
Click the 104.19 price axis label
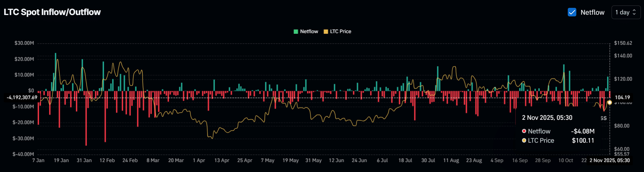click(x=622, y=98)
